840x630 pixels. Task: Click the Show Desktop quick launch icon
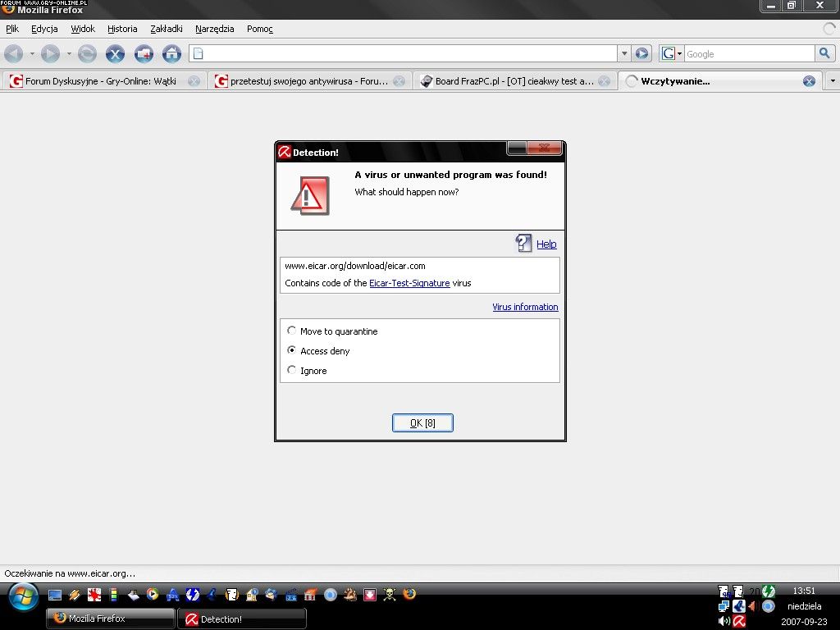55,595
